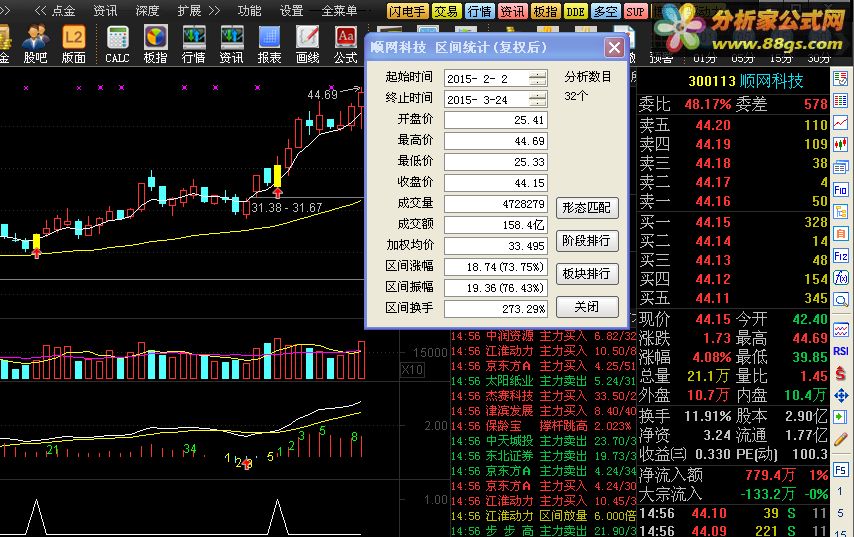Click the orange document sidebar icon

pos(841,234)
